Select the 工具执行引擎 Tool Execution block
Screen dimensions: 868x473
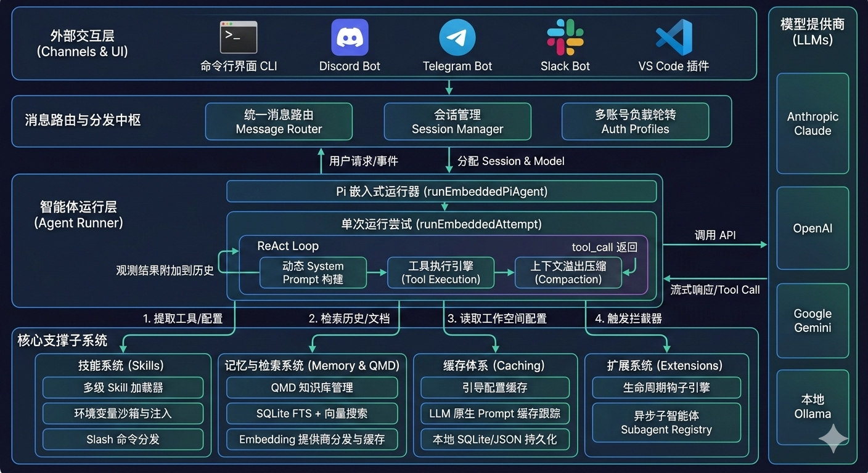[441, 273]
